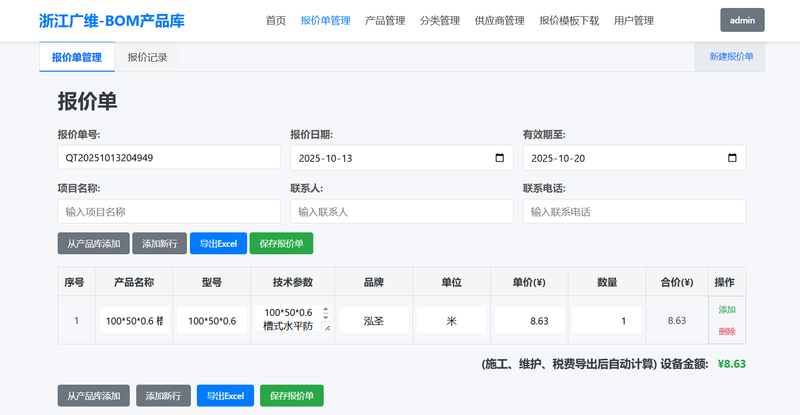Delete row 1 using the red 删除 link

(726, 331)
